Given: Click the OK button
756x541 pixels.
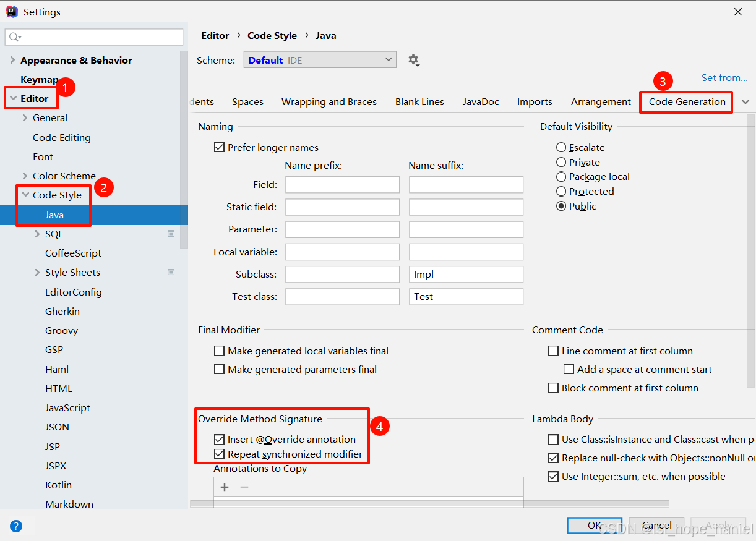Looking at the screenshot, I should [x=595, y=526].
